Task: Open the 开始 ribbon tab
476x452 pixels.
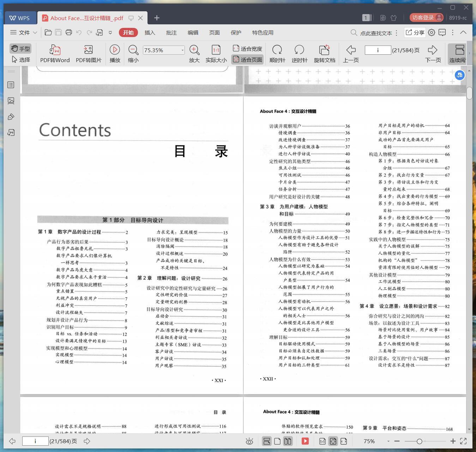Action: pos(128,32)
